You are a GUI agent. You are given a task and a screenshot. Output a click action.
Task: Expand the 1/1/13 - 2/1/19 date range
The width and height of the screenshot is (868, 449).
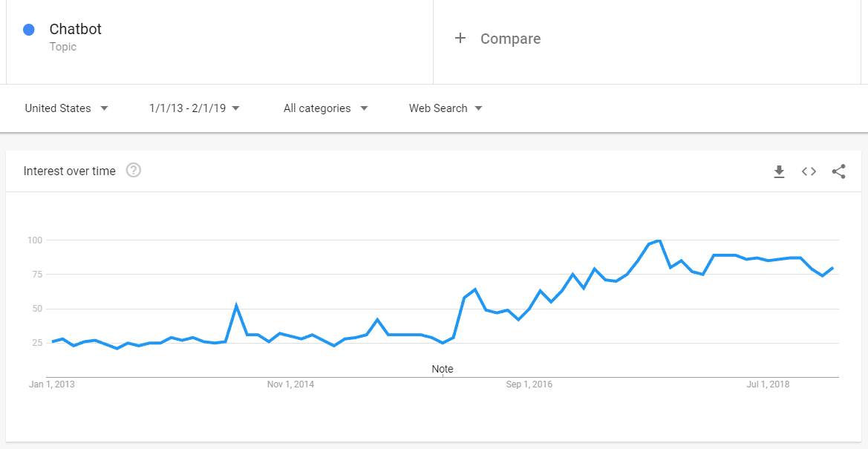(194, 108)
